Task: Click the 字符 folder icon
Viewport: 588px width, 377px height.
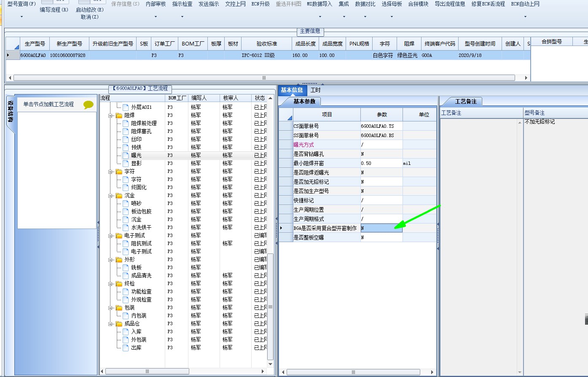Action: (x=119, y=172)
